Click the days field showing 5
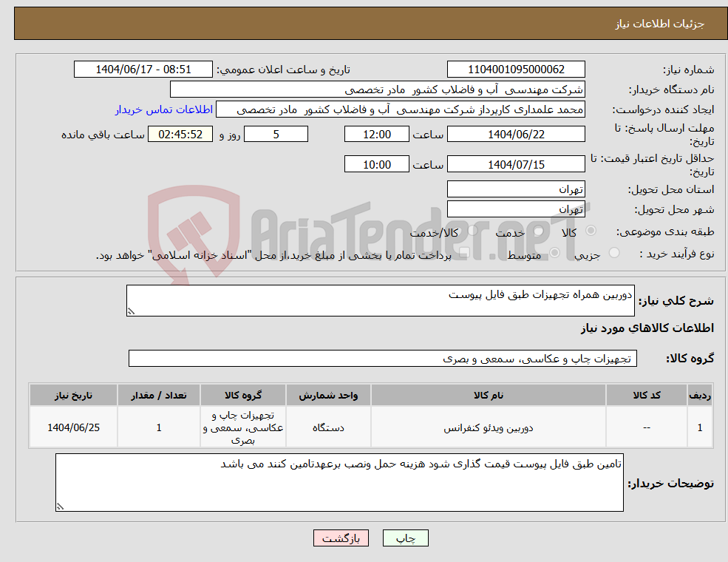Image resolution: width=728 pixels, height=562 pixels. (x=276, y=134)
